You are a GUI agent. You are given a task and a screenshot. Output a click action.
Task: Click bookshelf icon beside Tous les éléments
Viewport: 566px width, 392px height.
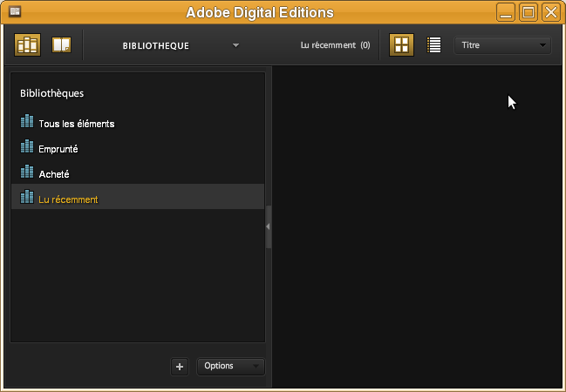tap(27, 121)
